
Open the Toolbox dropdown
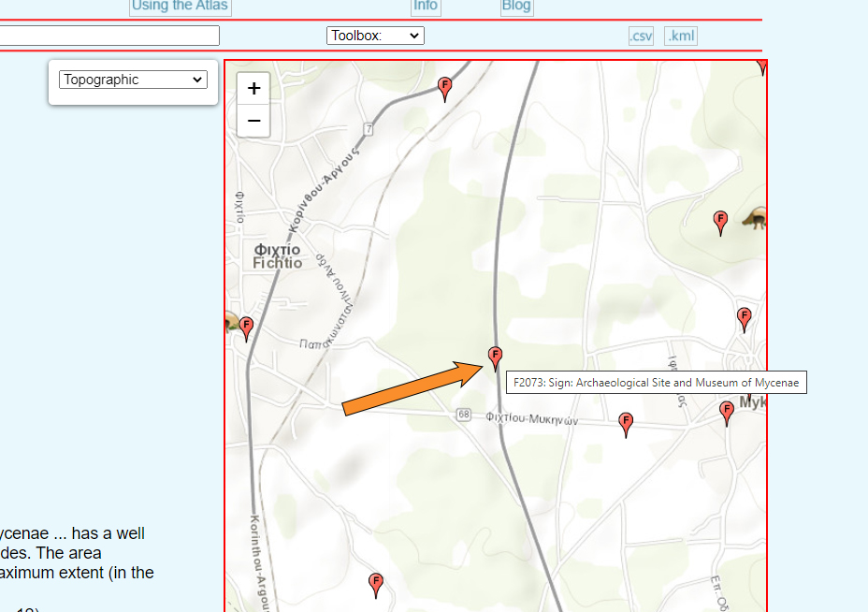click(x=375, y=36)
